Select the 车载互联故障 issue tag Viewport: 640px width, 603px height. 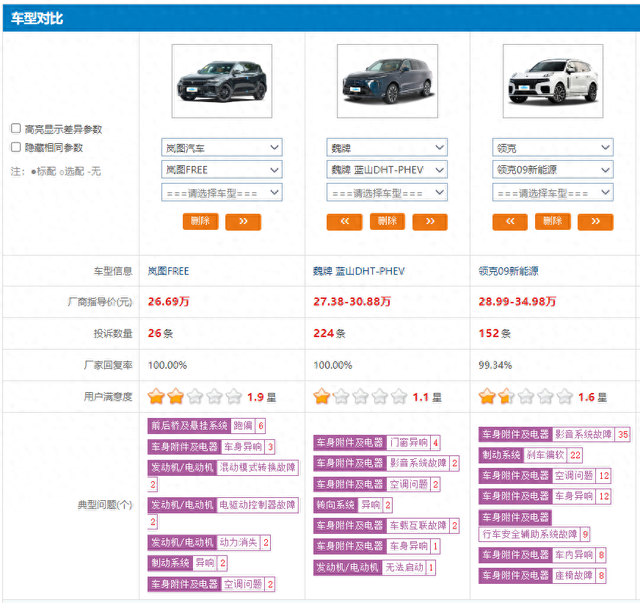click(386, 525)
